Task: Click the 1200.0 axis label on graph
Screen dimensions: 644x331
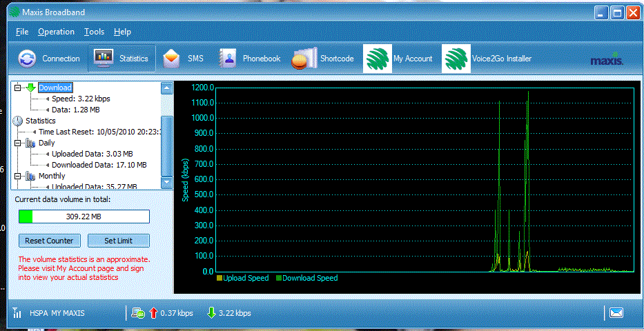Action: [x=202, y=88]
